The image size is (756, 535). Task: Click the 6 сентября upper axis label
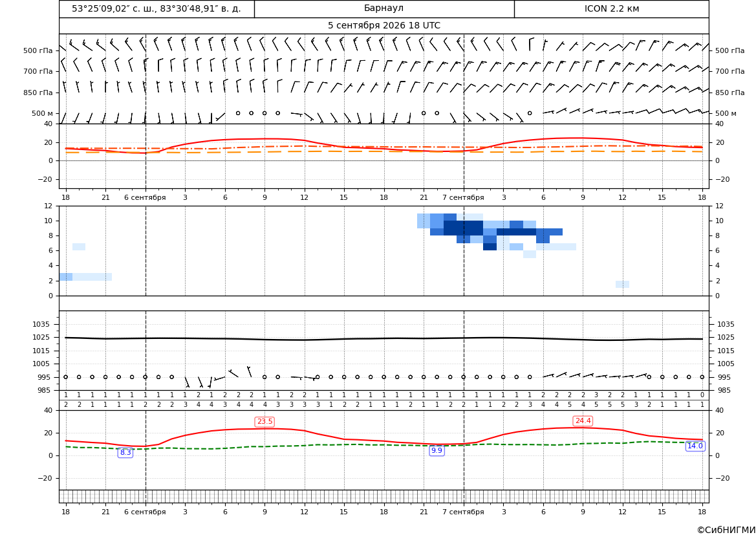(145, 197)
